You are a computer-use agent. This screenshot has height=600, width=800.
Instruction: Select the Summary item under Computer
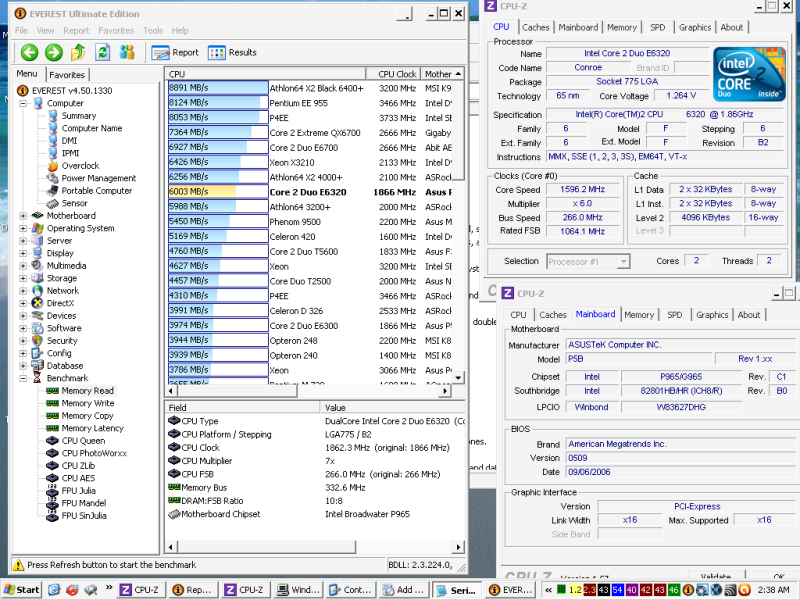click(x=79, y=116)
